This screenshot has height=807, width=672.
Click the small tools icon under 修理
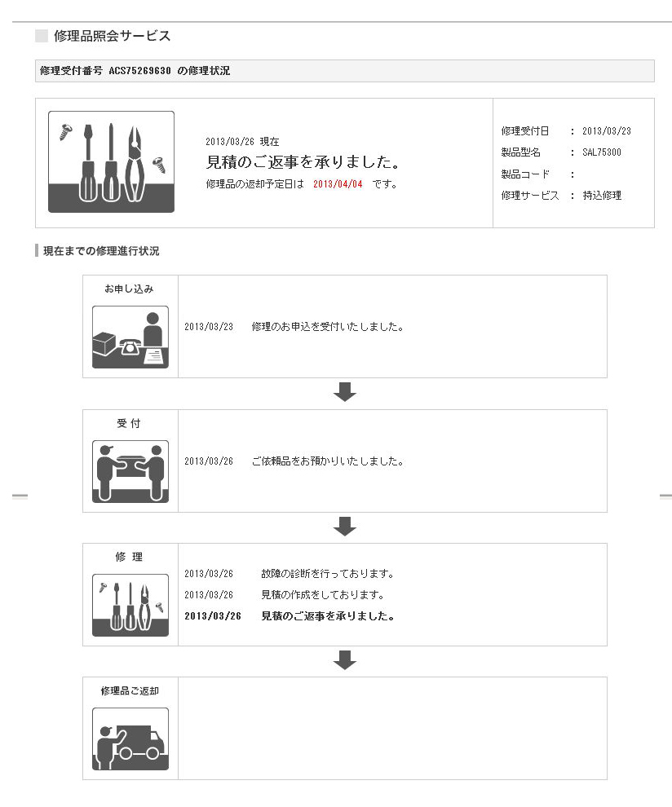coord(130,605)
